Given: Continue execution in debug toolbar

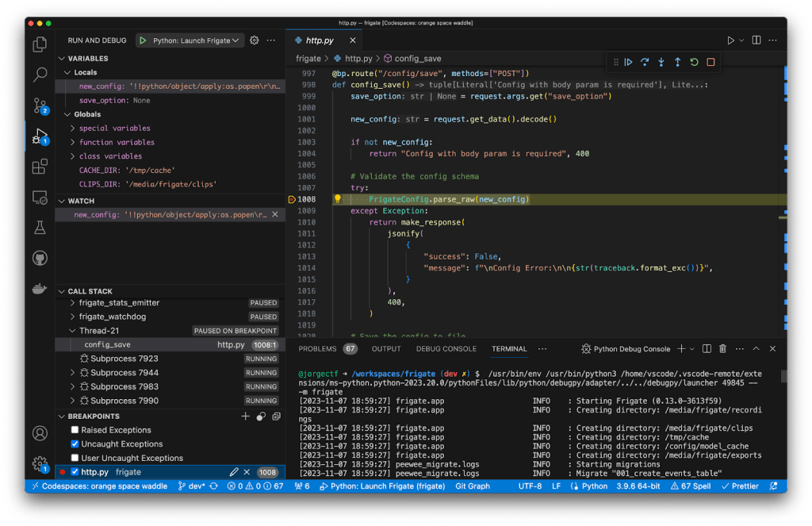Looking at the screenshot, I should click(x=628, y=62).
